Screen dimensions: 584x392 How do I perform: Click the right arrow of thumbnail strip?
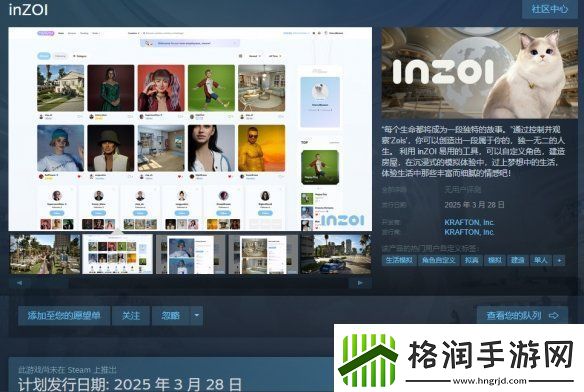(360, 283)
